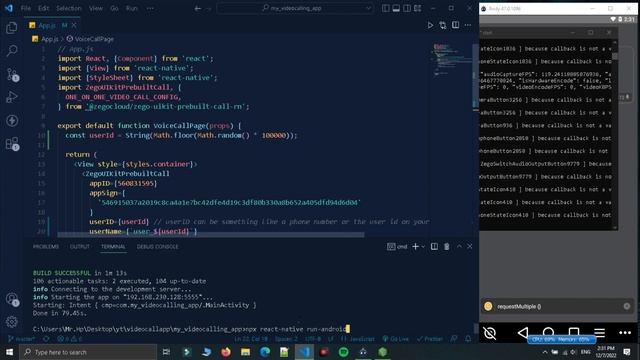Switch to the OUTPUT tab
The image size is (640, 360).
[x=80, y=247]
